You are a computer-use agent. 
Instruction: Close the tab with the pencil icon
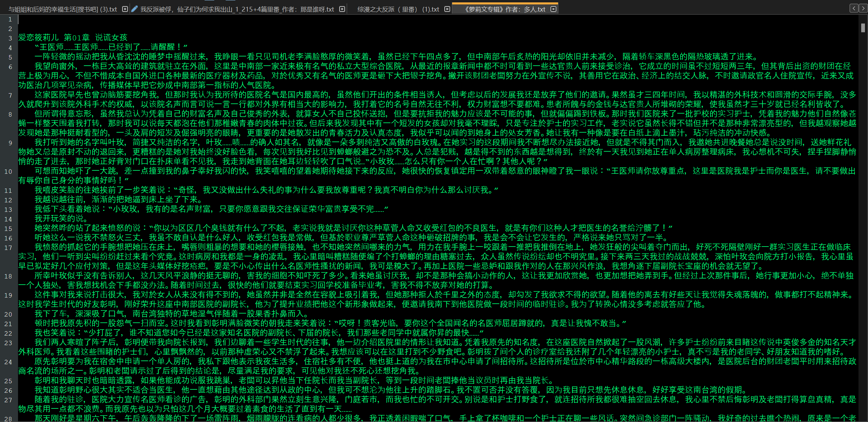342,9
